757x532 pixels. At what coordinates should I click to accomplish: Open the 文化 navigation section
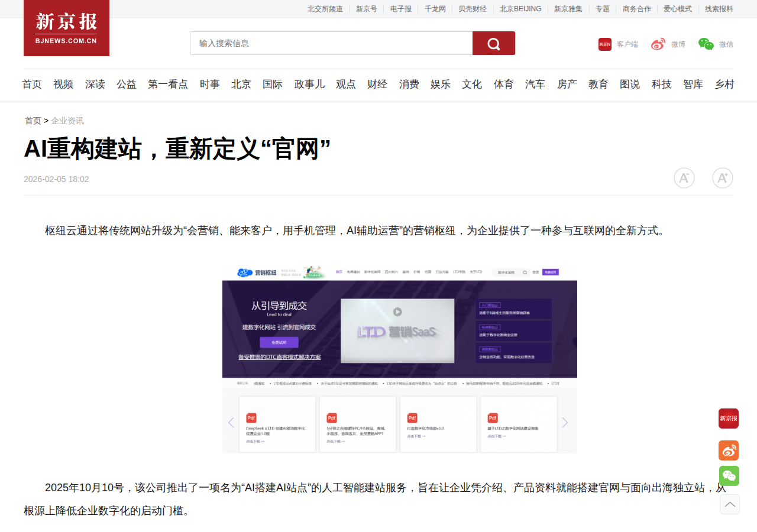[x=472, y=85]
